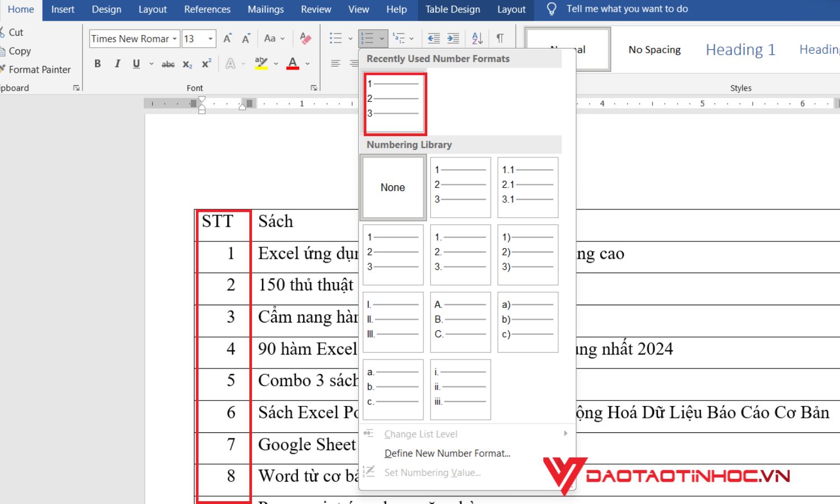
Task: Toggle Italic formatting
Action: [117, 64]
